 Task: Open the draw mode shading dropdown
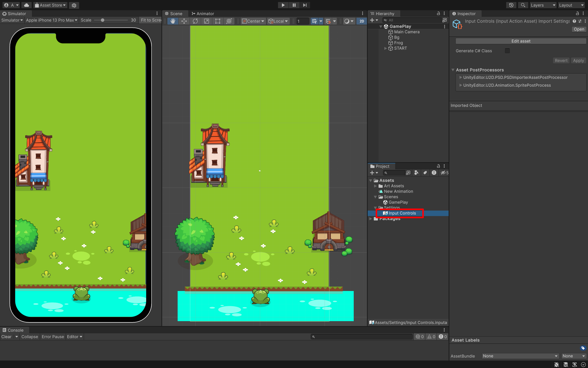[x=349, y=21]
